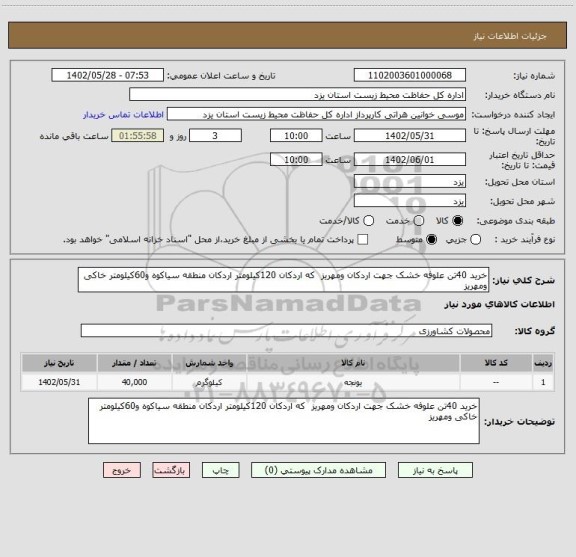Image resolution: width=576 pixels, height=557 pixels.
Task: Click the buyer organization name field
Action: click(x=298, y=95)
